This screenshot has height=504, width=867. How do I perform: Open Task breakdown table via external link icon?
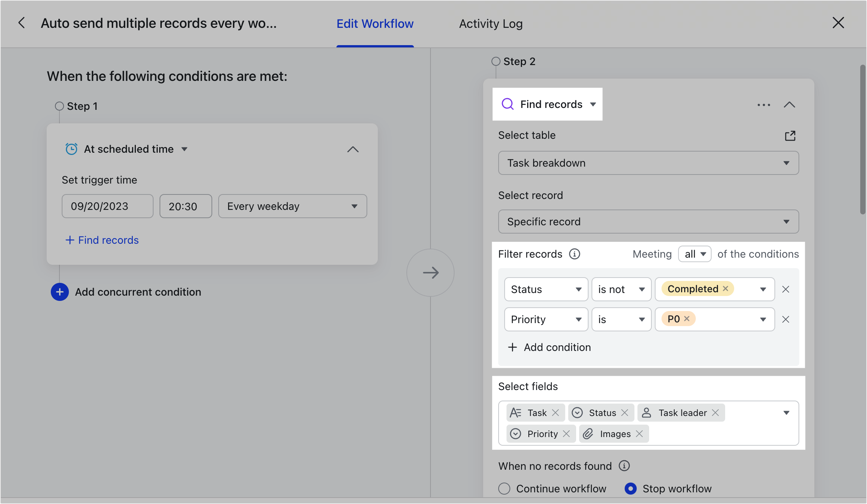point(790,135)
